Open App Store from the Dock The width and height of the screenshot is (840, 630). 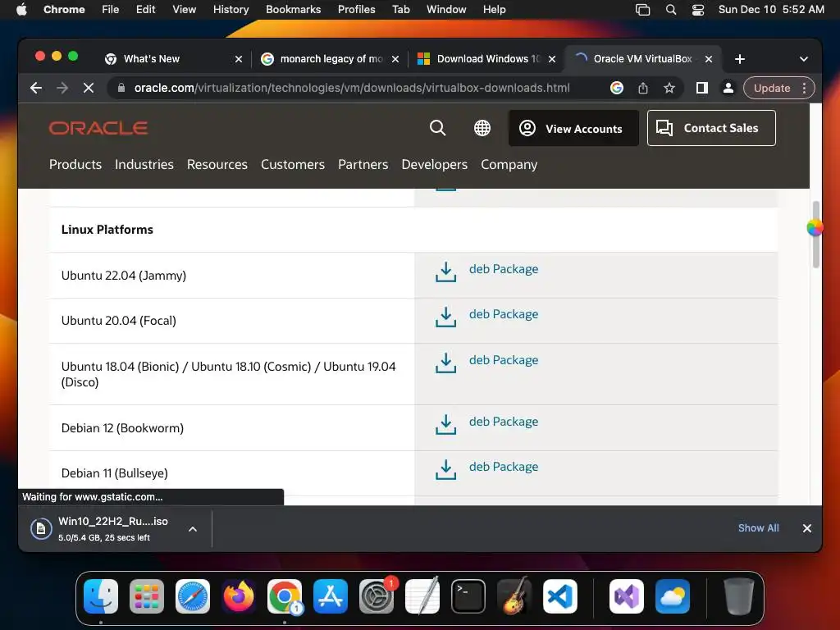(330, 596)
